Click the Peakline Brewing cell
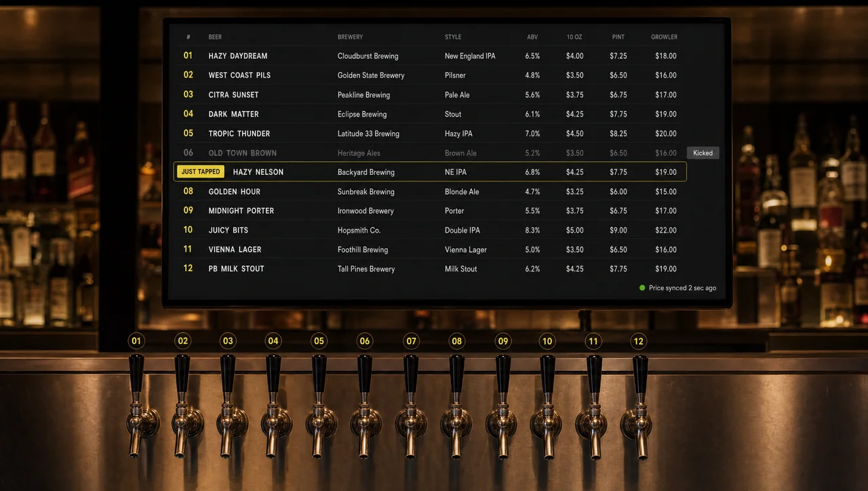The image size is (868, 491). click(363, 95)
